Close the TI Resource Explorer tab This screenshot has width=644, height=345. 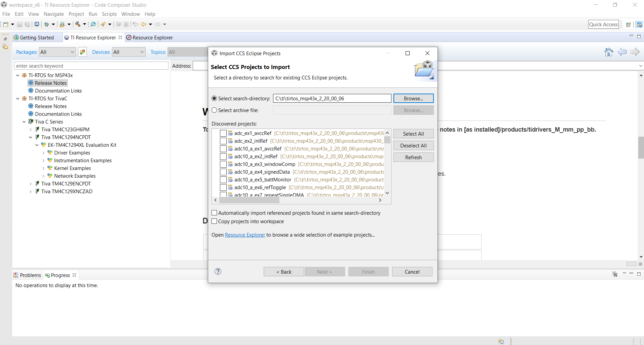click(120, 37)
